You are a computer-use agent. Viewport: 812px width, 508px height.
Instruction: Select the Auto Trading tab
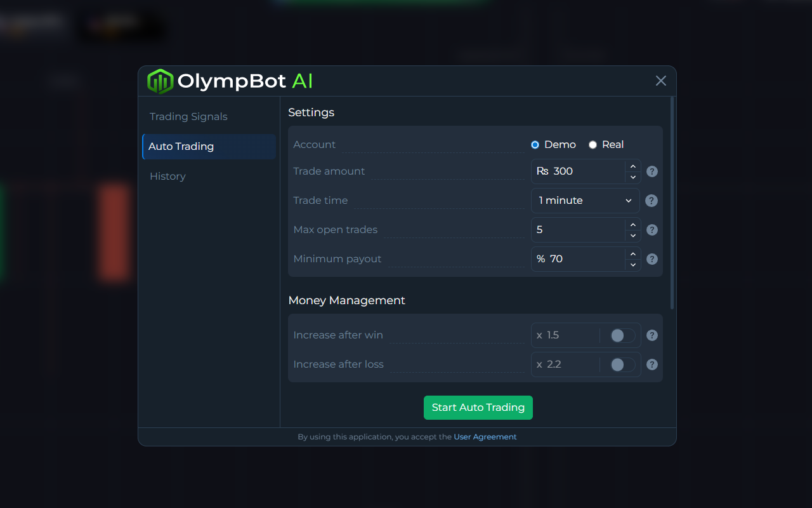pos(209,147)
